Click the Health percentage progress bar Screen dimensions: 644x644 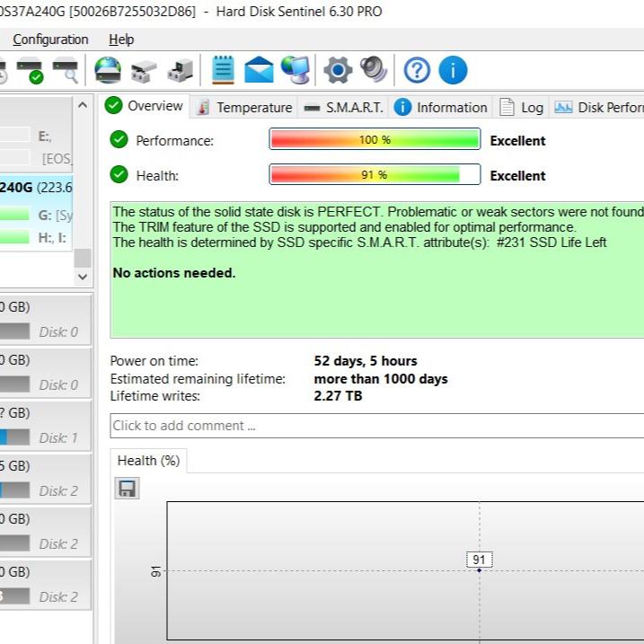point(375,175)
